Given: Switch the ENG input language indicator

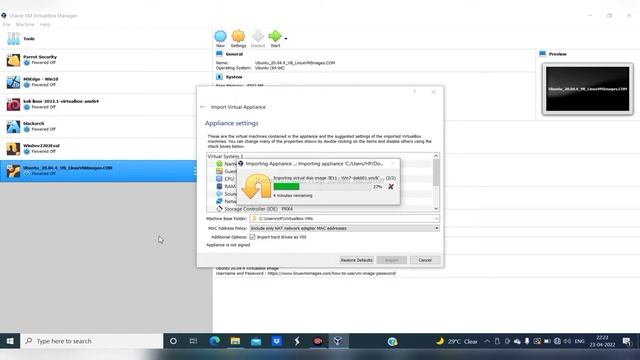Looking at the screenshot, I should click(580, 341).
